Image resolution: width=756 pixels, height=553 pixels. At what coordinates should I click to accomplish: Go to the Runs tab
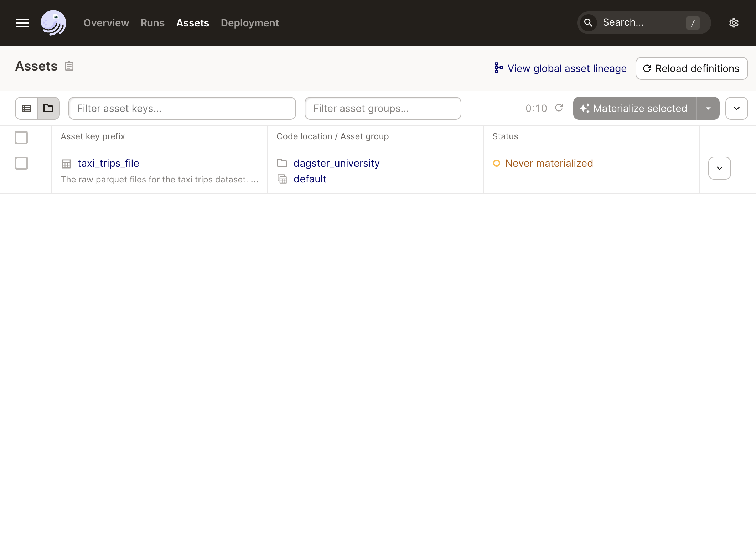pyautogui.click(x=152, y=23)
